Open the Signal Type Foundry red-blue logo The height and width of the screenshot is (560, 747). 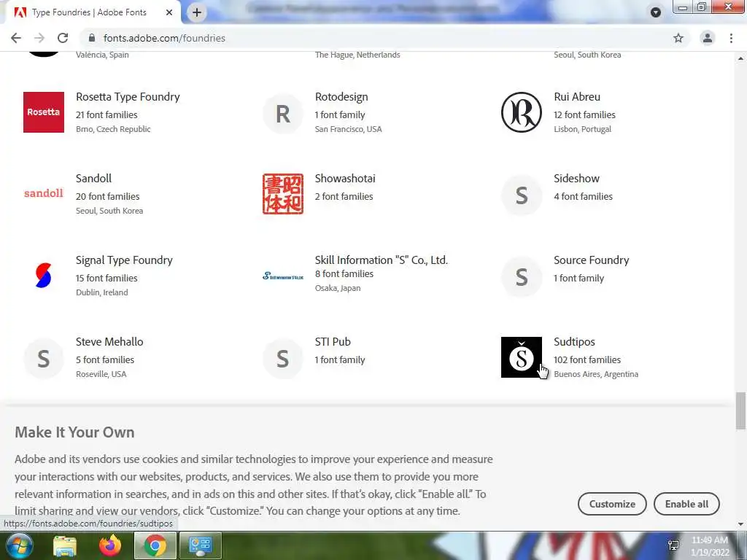click(x=44, y=275)
